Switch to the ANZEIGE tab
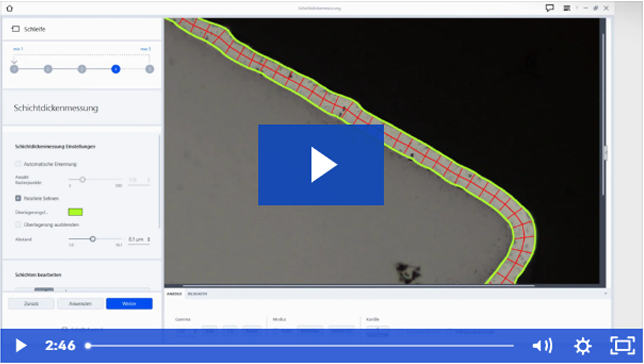This screenshot has height=364, width=644. (x=174, y=294)
